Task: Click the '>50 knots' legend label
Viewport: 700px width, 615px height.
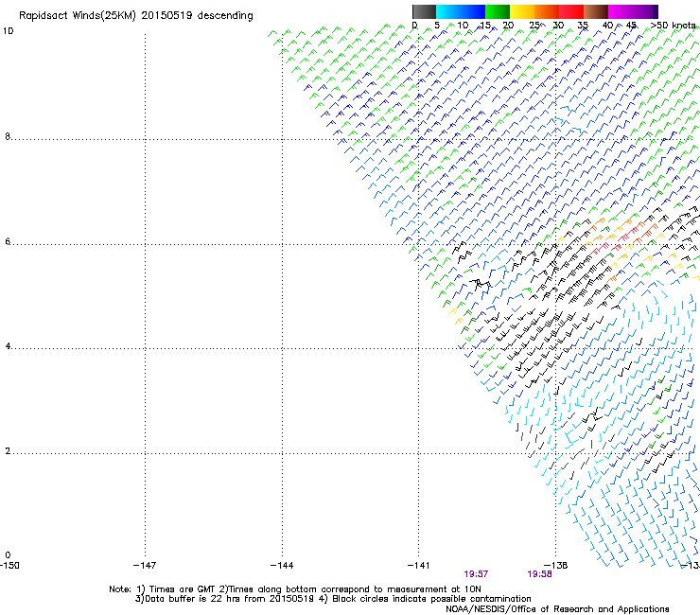Action: pos(674,26)
